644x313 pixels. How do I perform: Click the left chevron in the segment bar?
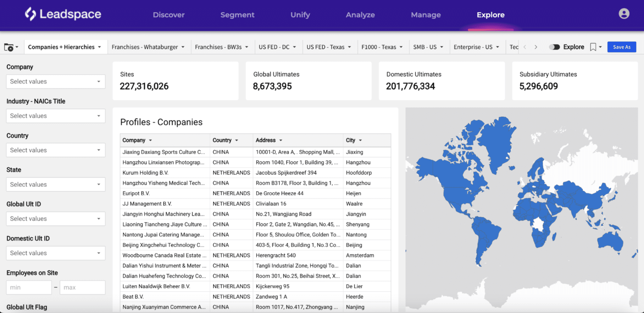point(525,47)
